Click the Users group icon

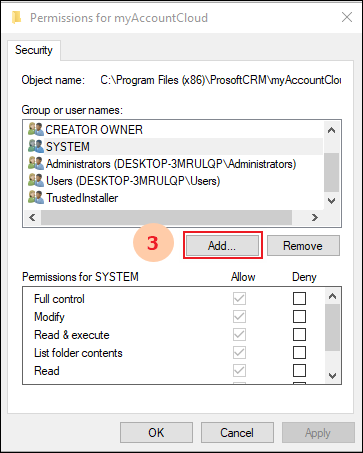coord(36,180)
